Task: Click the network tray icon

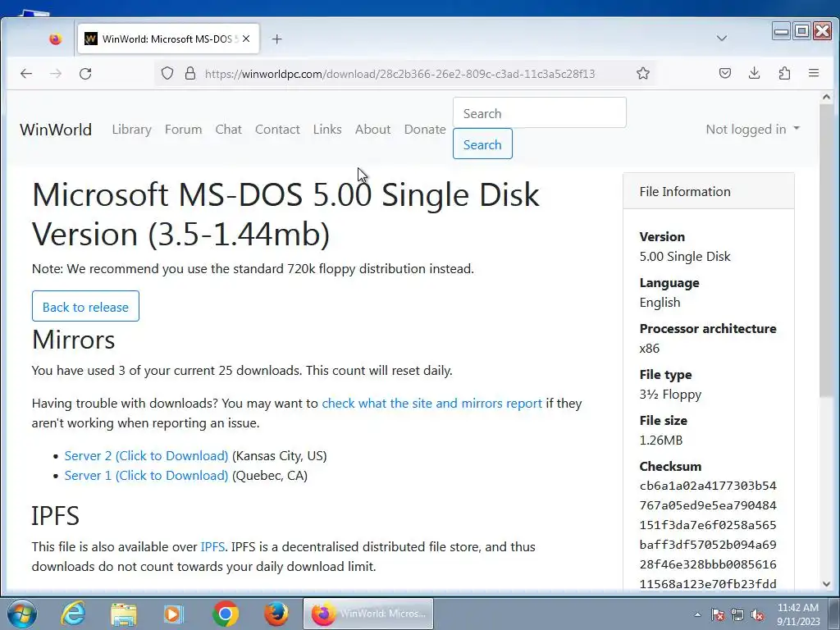Action: (737, 614)
